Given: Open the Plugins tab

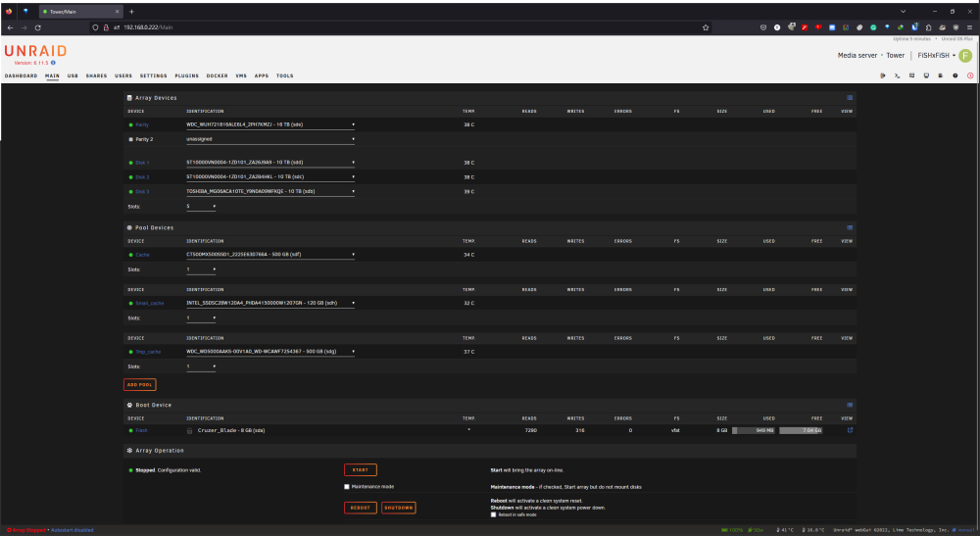Looking at the screenshot, I should click(187, 75).
